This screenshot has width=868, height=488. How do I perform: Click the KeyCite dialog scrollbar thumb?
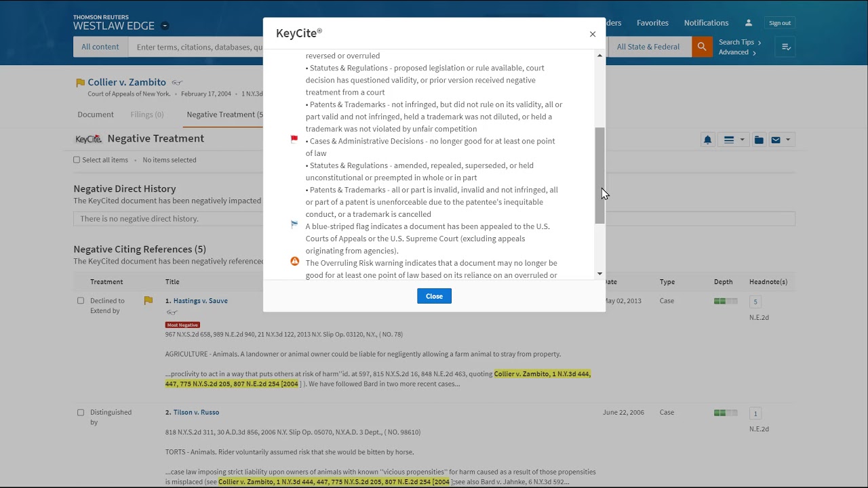[599, 175]
